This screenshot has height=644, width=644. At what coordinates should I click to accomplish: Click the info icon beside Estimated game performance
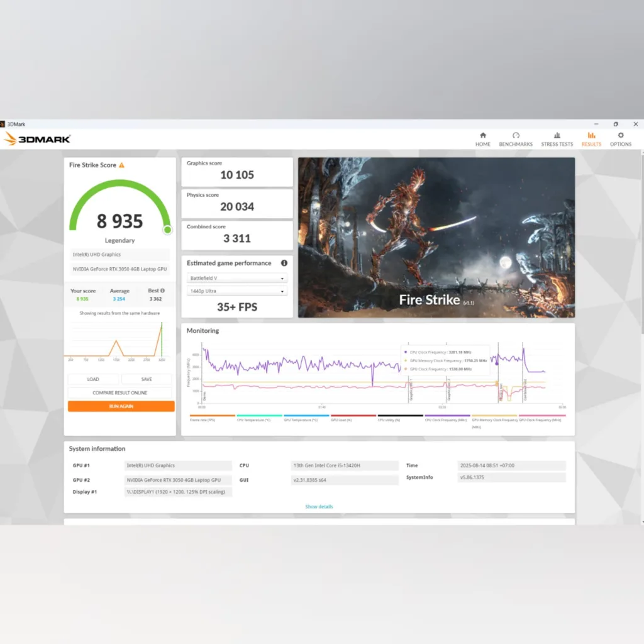[x=284, y=263]
